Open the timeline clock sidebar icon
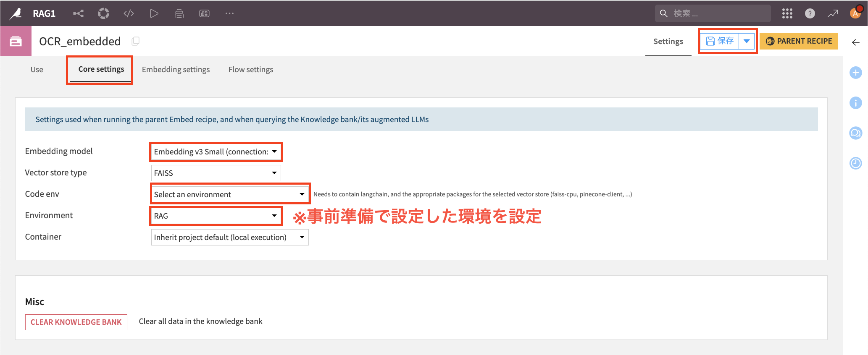Image resolution: width=868 pixels, height=355 pixels. point(855,163)
